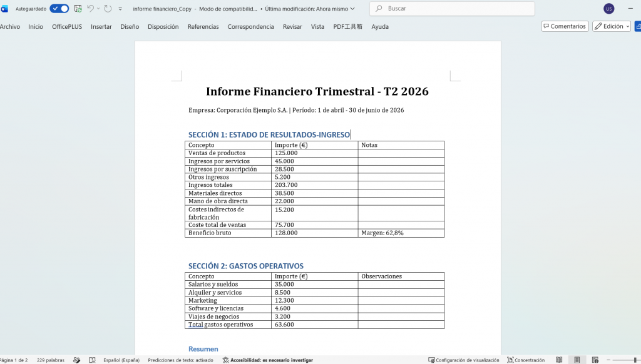The width and height of the screenshot is (641, 364).
Task: Open the OfficePLUS tab
Action: [x=67, y=26]
